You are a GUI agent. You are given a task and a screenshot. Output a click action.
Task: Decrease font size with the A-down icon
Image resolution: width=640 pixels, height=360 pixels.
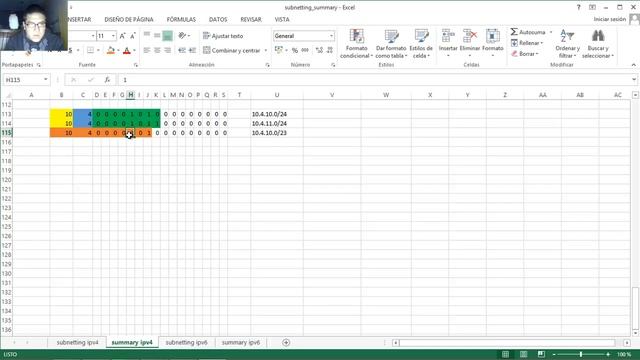133,36
